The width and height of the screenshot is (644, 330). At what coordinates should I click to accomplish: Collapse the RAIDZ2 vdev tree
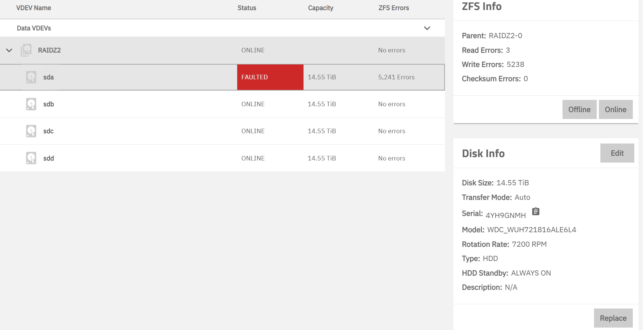coord(9,50)
